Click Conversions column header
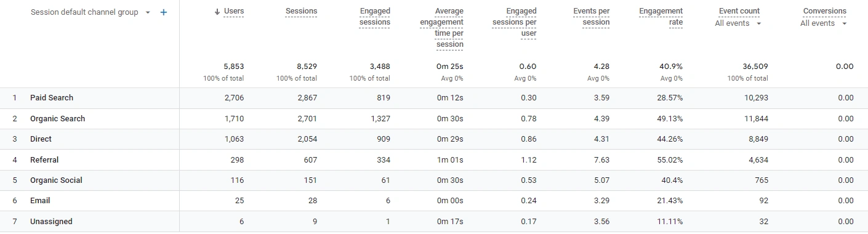868x234 pixels. (825, 11)
